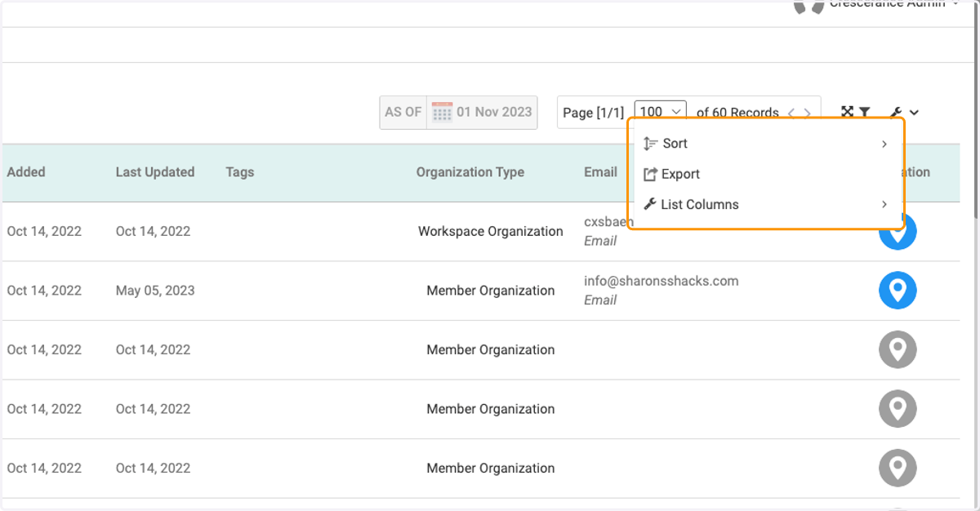Go to next page with the right arrow
Viewport: 980px width, 511px height.
(x=807, y=113)
